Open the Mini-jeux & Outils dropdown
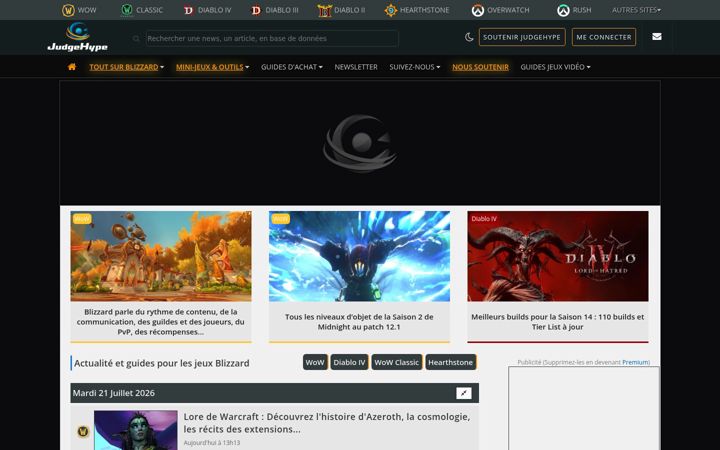The height and width of the screenshot is (450, 720). (x=212, y=67)
